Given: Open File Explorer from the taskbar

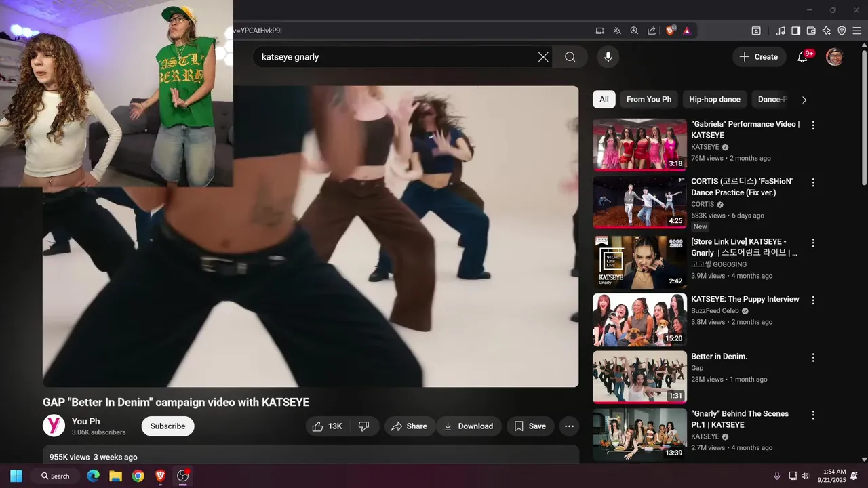Looking at the screenshot, I should coord(115,476).
